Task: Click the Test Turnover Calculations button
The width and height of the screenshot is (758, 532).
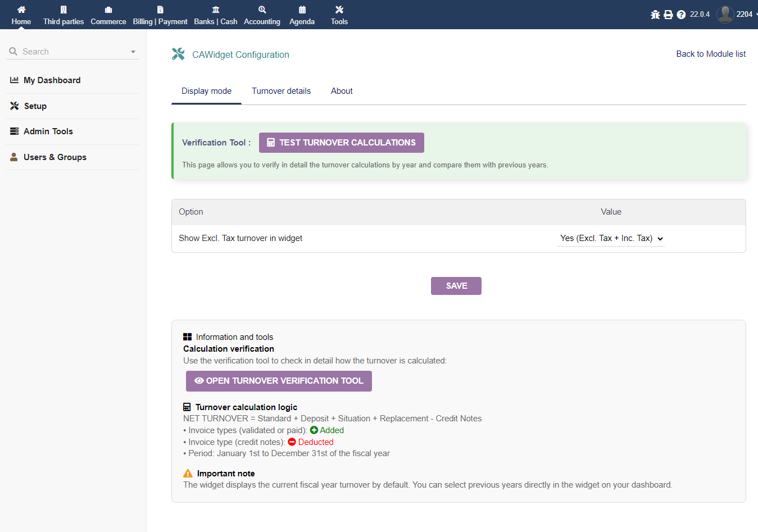Action: [341, 143]
